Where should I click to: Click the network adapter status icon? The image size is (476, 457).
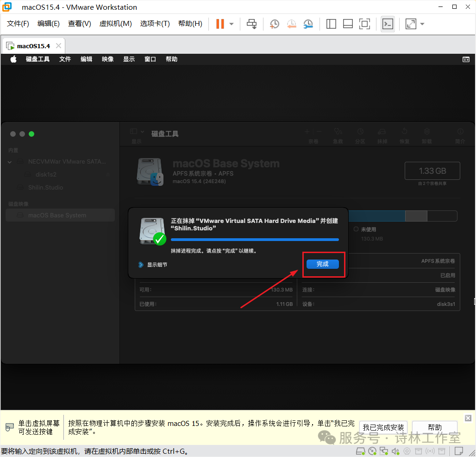384,451
